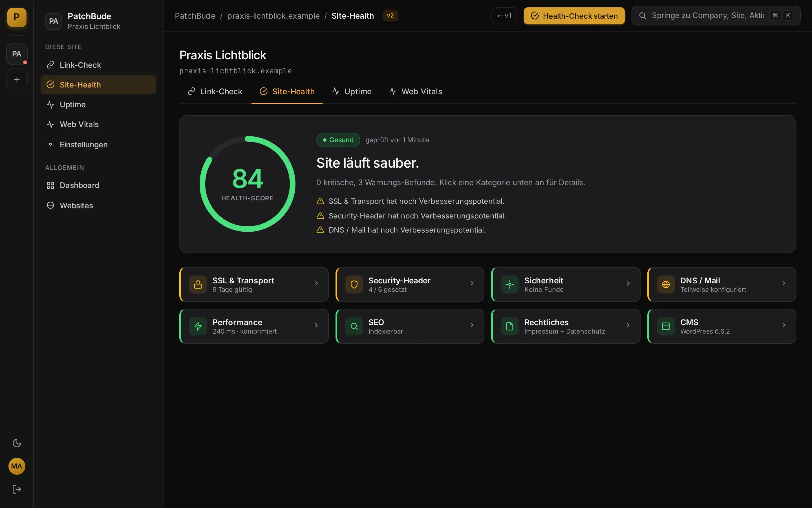
Task: Expand Rechtliches card chevron
Action: [628, 325]
